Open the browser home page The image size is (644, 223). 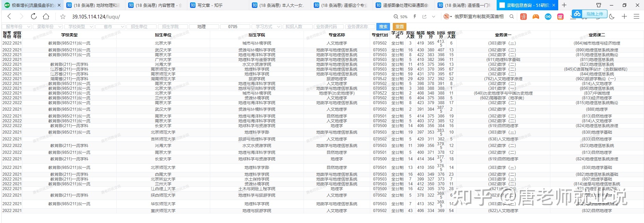coord(46,16)
